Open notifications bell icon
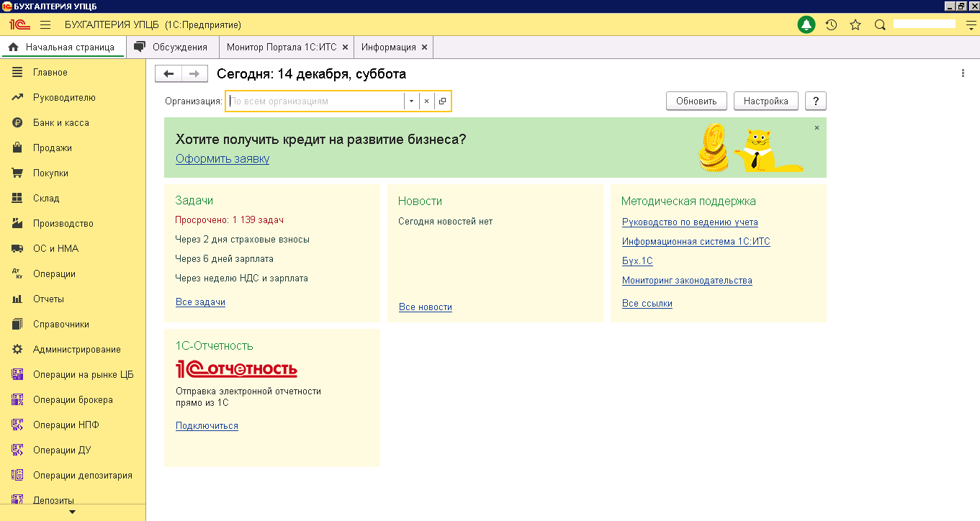 (x=806, y=24)
